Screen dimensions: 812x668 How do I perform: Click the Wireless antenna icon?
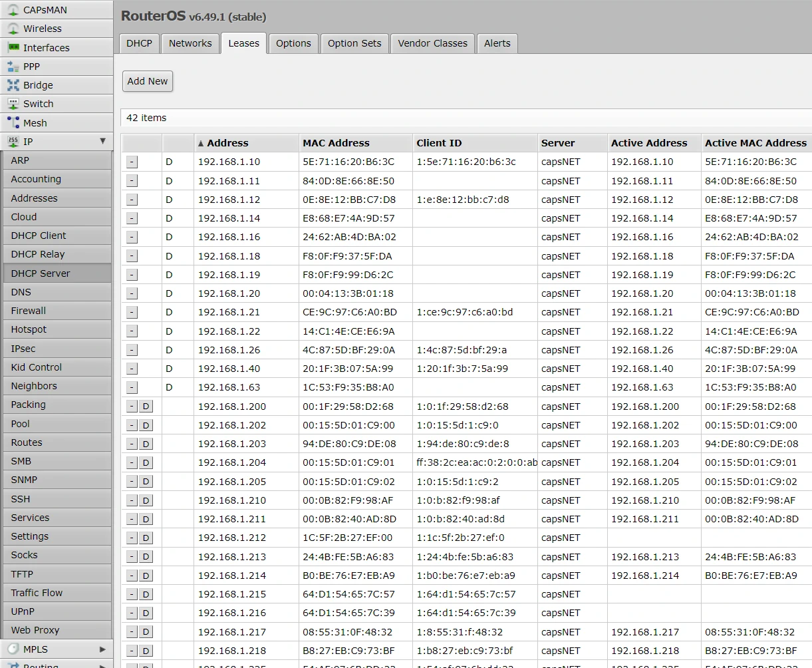[x=13, y=29]
